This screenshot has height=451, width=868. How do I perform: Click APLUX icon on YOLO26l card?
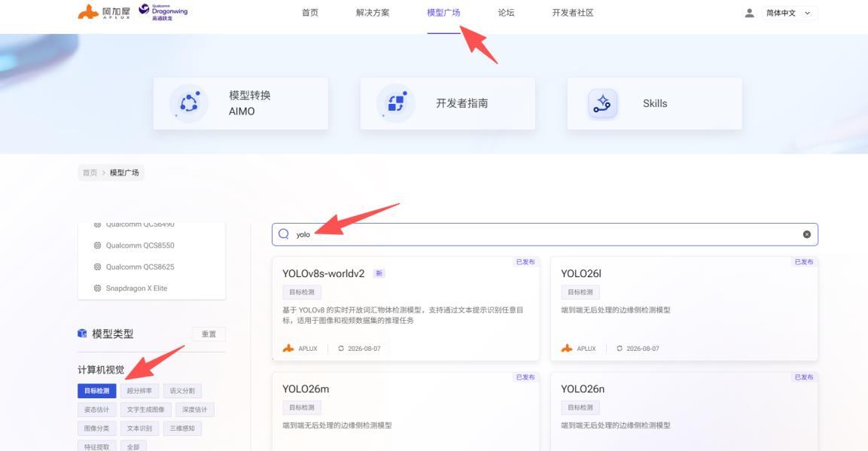click(x=567, y=348)
